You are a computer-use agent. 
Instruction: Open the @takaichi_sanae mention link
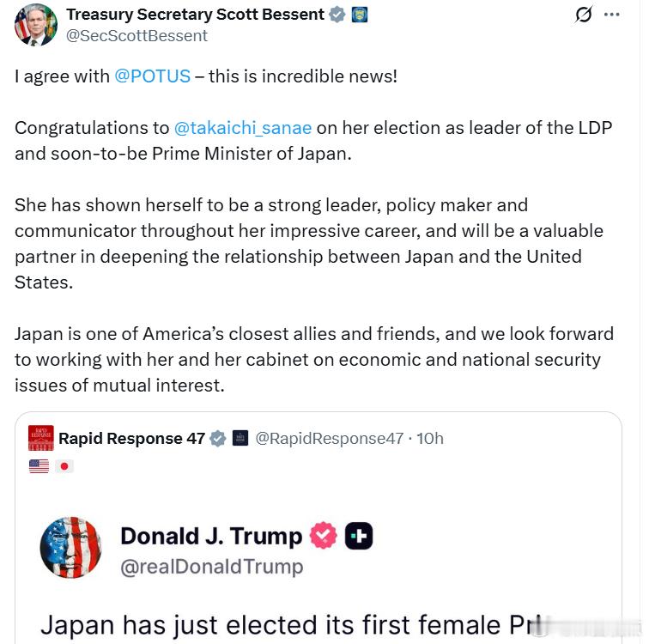click(x=243, y=128)
